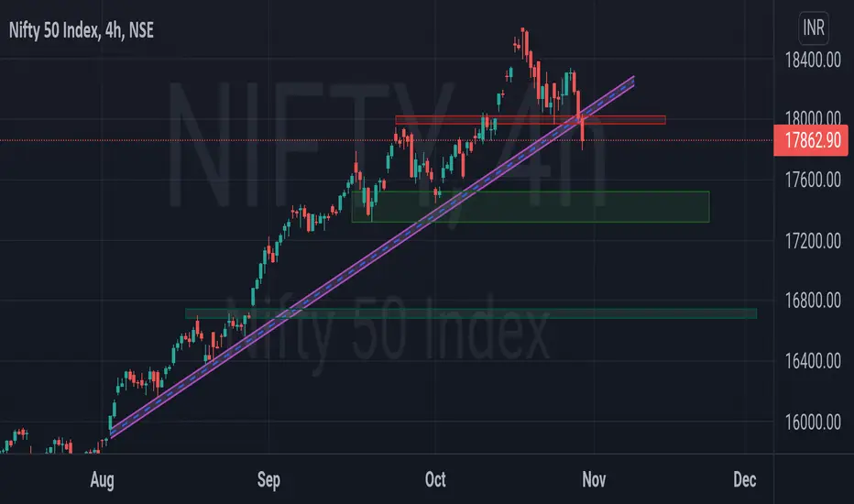Select the purple ascending trendline channel

click(x=372, y=257)
